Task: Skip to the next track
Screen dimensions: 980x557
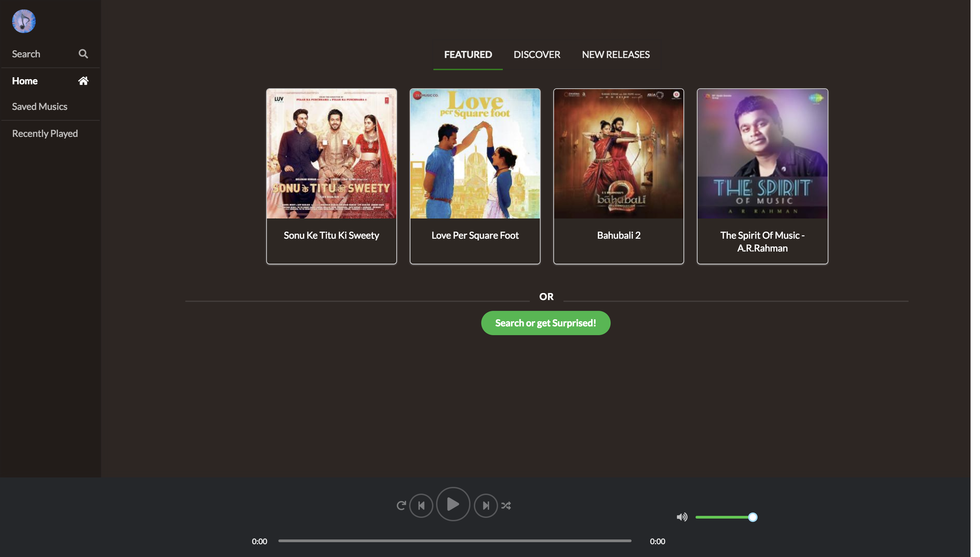Action: tap(486, 506)
